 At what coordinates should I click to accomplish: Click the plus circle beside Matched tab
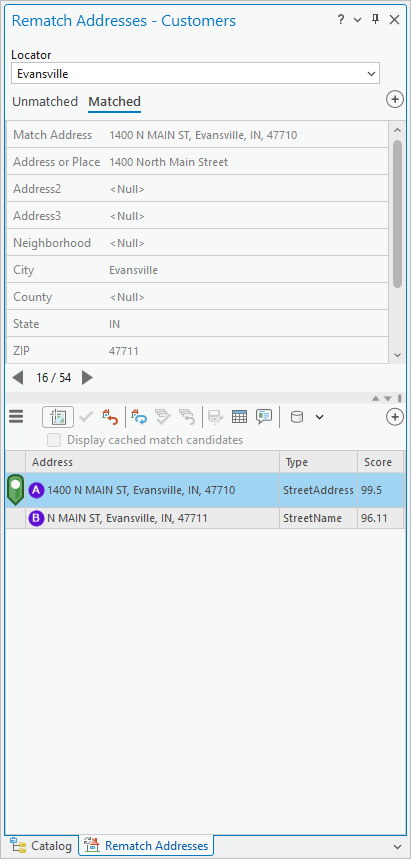point(395,99)
